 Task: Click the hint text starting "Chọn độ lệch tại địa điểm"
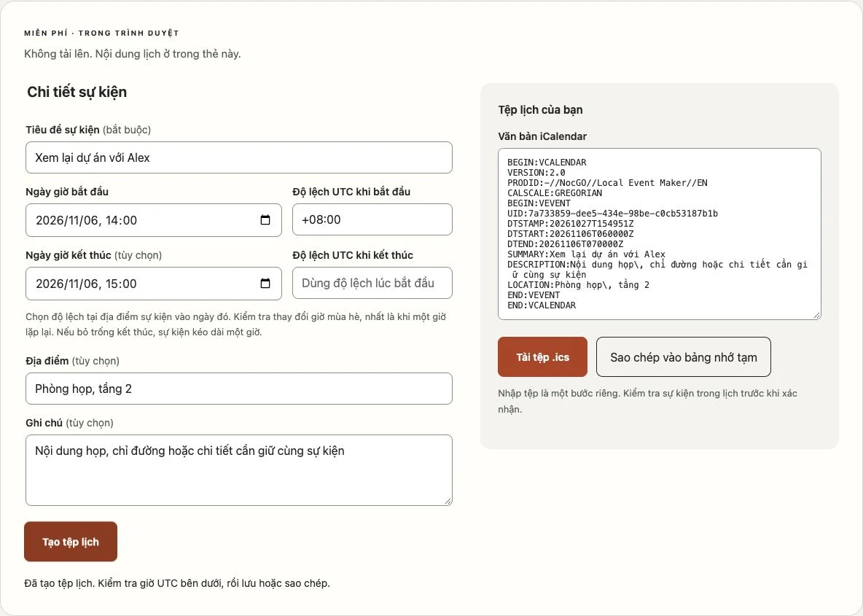point(236,324)
